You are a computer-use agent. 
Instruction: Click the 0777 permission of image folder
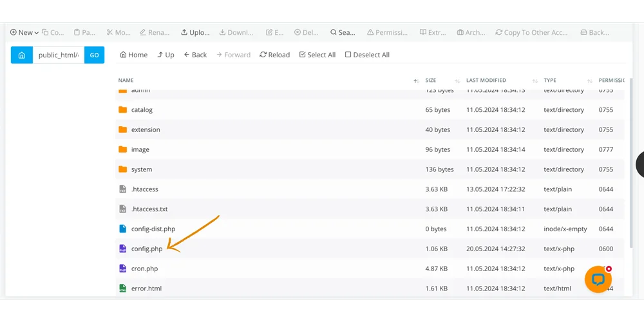click(606, 149)
